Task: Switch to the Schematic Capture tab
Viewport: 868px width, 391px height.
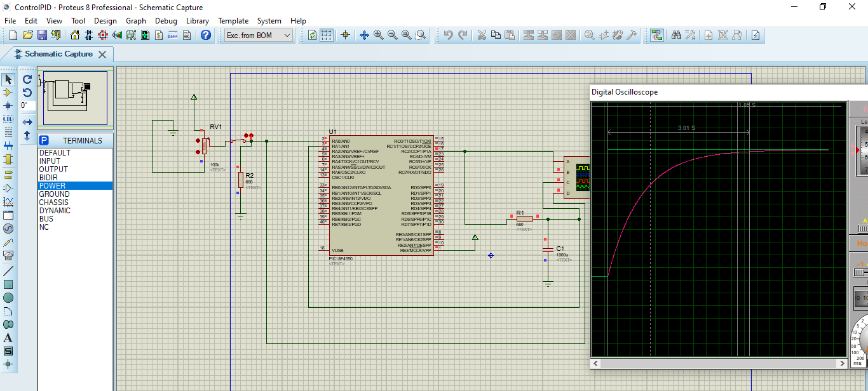Action: pos(58,54)
